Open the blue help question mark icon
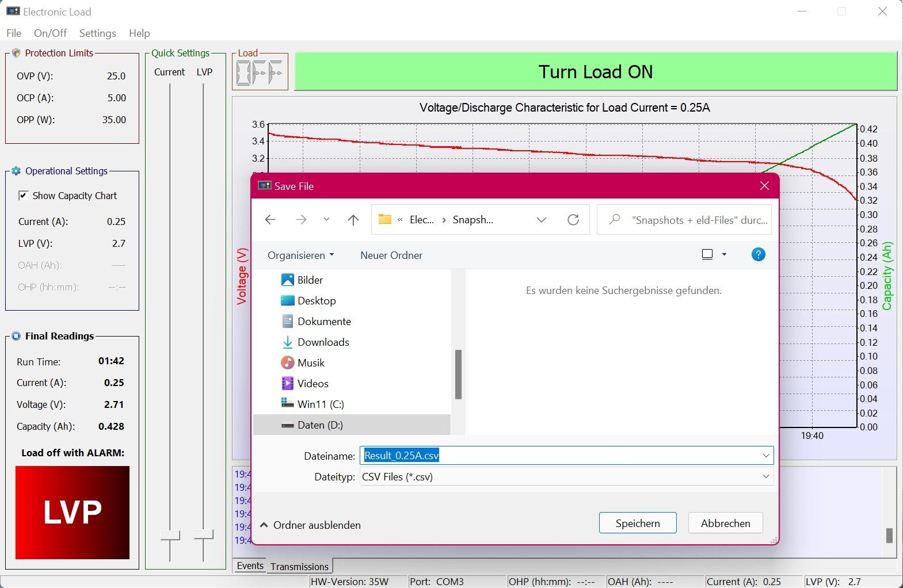This screenshot has height=588, width=903. click(759, 254)
